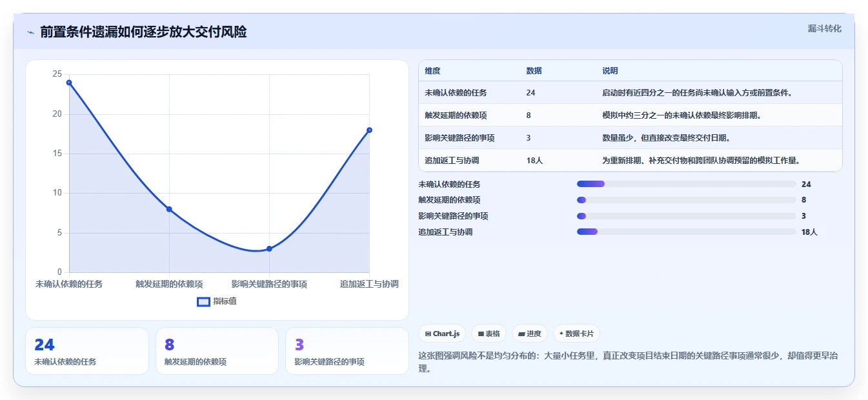868x400 pixels.
Task: Select the 进度 chip
Action: (x=529, y=334)
